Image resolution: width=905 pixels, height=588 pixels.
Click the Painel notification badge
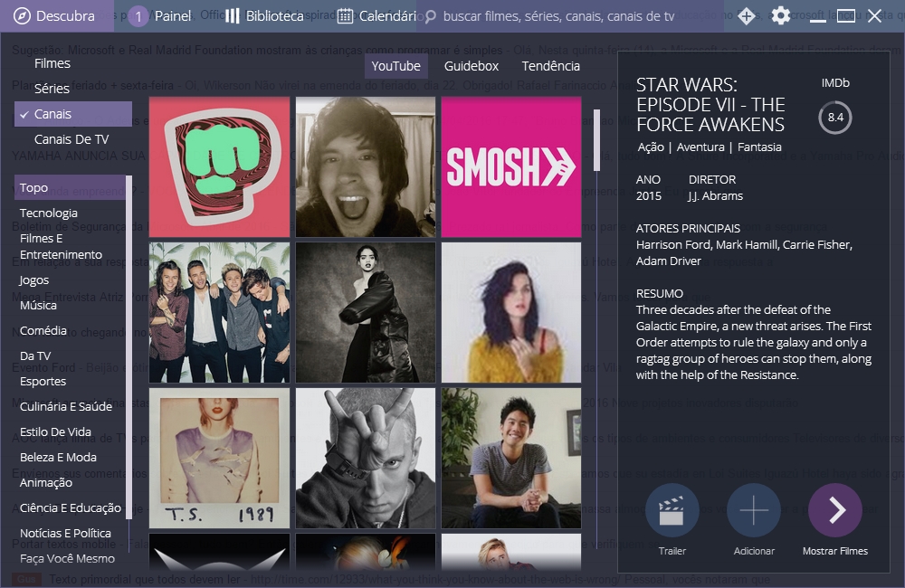point(138,16)
